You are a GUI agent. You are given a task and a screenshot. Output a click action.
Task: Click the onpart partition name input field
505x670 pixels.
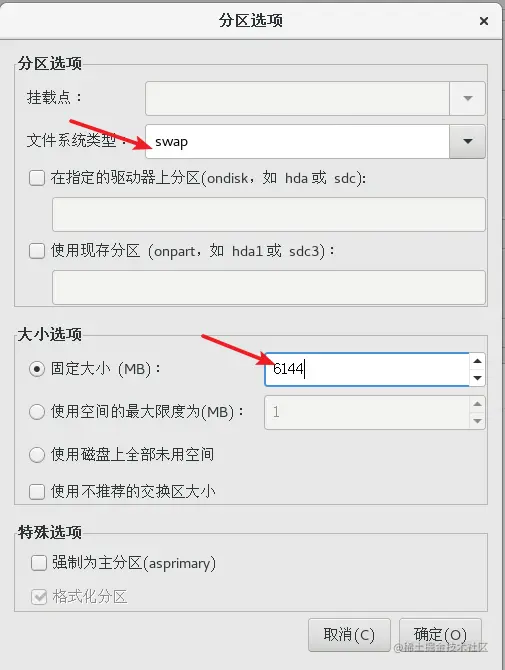coord(269,287)
